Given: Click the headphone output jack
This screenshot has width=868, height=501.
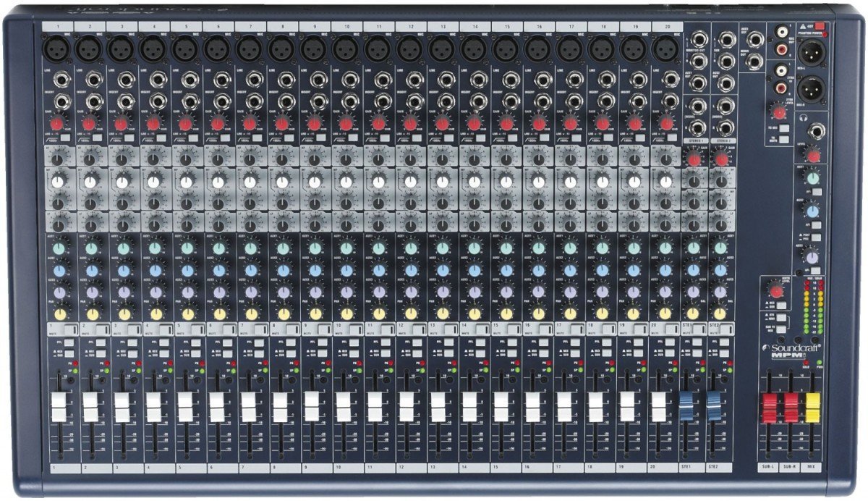Looking at the screenshot, I should [x=817, y=132].
